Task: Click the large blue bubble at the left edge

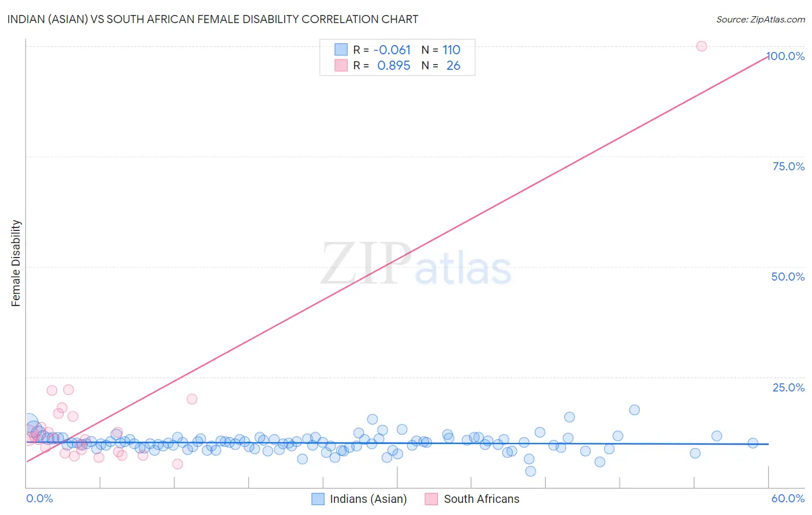Action: point(29,424)
